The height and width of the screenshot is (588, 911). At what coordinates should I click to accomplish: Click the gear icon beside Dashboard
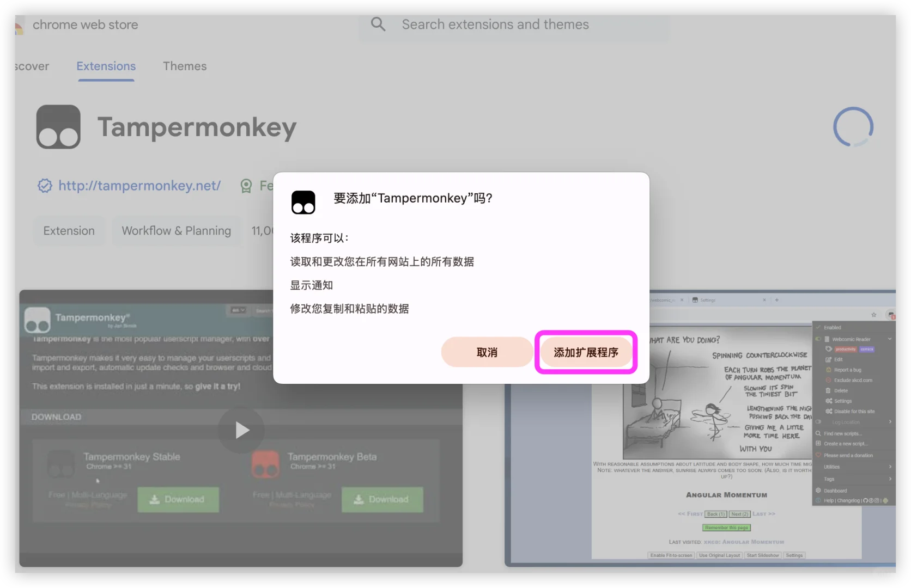pos(818,490)
